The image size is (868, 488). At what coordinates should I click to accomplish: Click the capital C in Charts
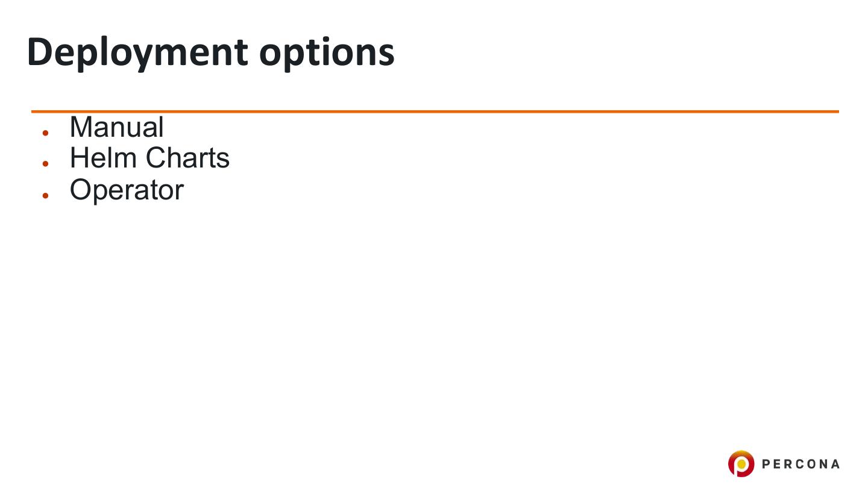coord(156,158)
